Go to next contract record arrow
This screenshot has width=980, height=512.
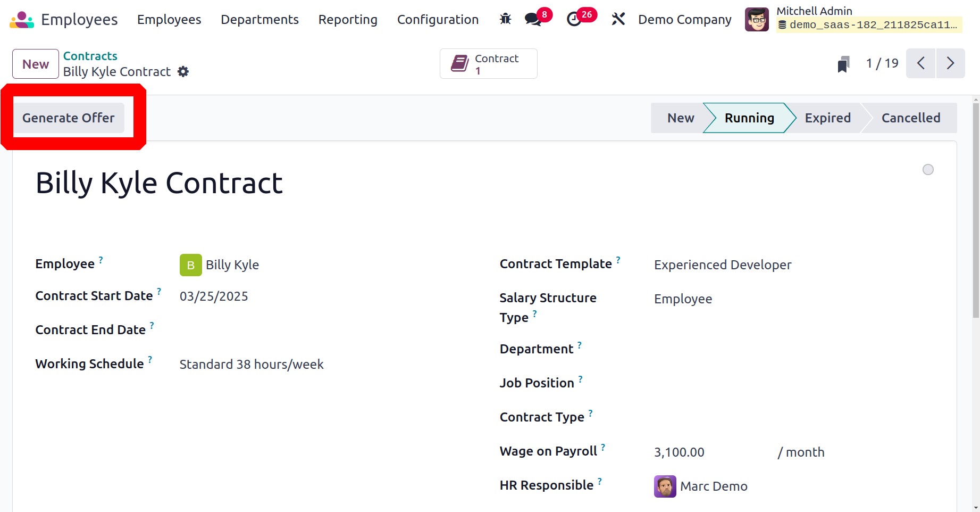[950, 64]
